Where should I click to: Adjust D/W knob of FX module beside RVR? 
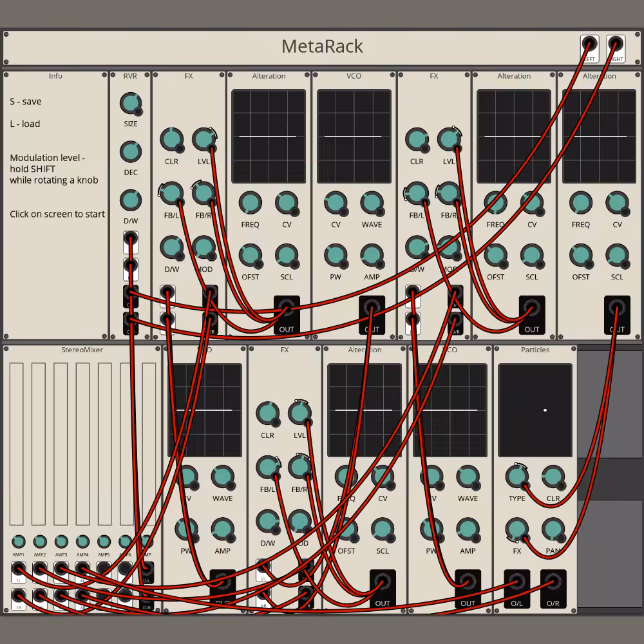tap(171, 247)
